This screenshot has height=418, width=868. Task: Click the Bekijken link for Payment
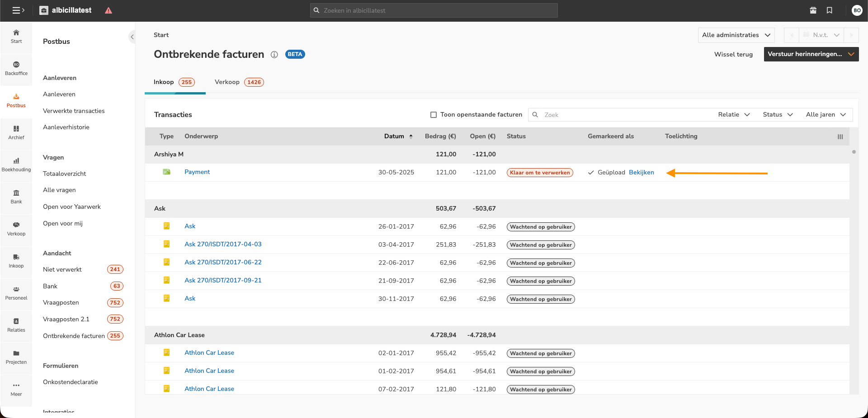pos(641,173)
